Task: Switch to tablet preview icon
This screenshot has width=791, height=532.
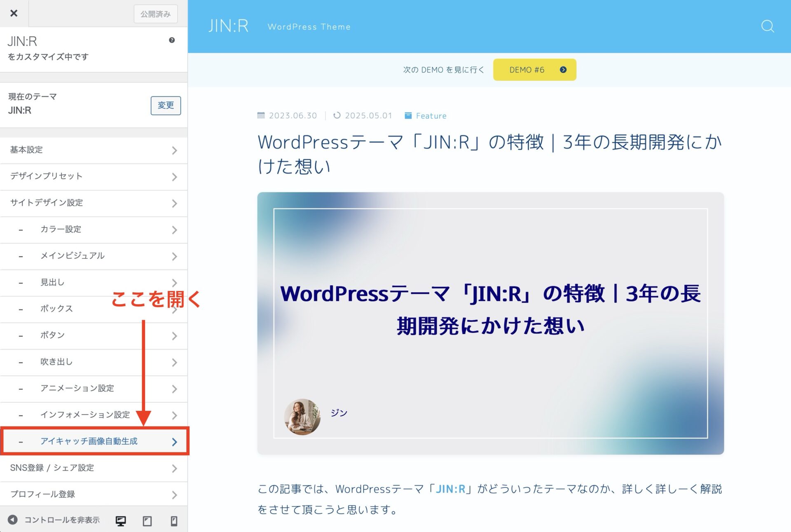Action: [x=147, y=521]
